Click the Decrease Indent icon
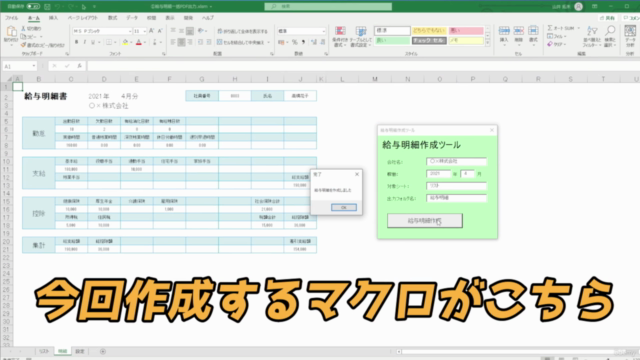The width and height of the screenshot is (640, 360). 200,42
